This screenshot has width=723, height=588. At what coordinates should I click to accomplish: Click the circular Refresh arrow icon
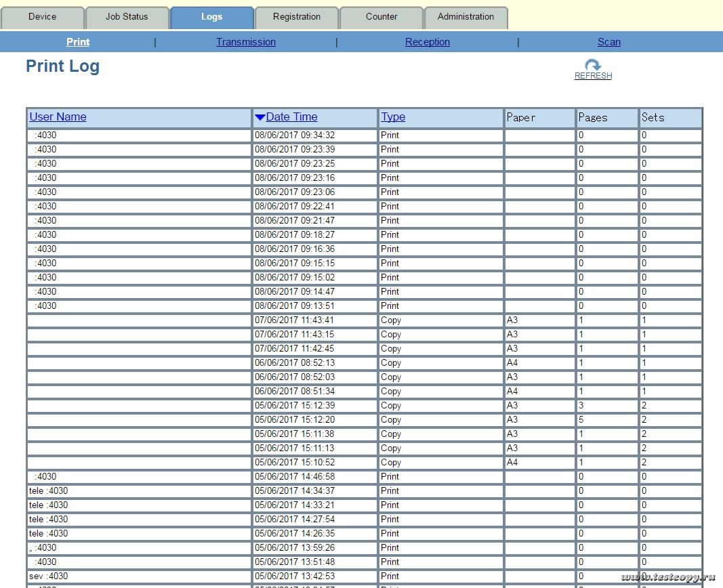pos(593,65)
